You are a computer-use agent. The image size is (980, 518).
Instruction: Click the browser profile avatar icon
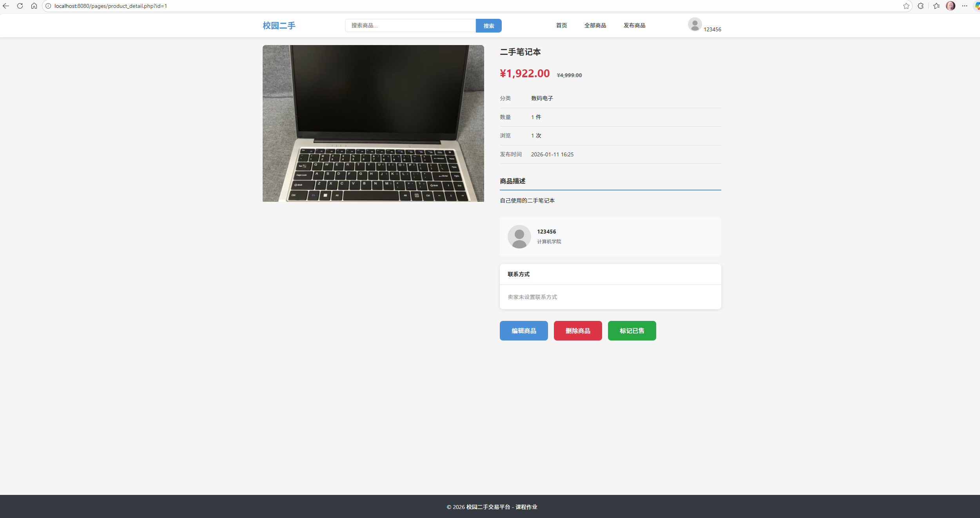(950, 6)
